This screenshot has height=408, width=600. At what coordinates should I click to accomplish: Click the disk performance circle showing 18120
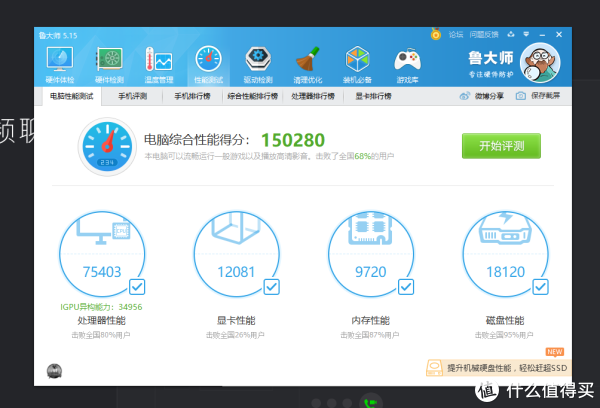click(505, 254)
